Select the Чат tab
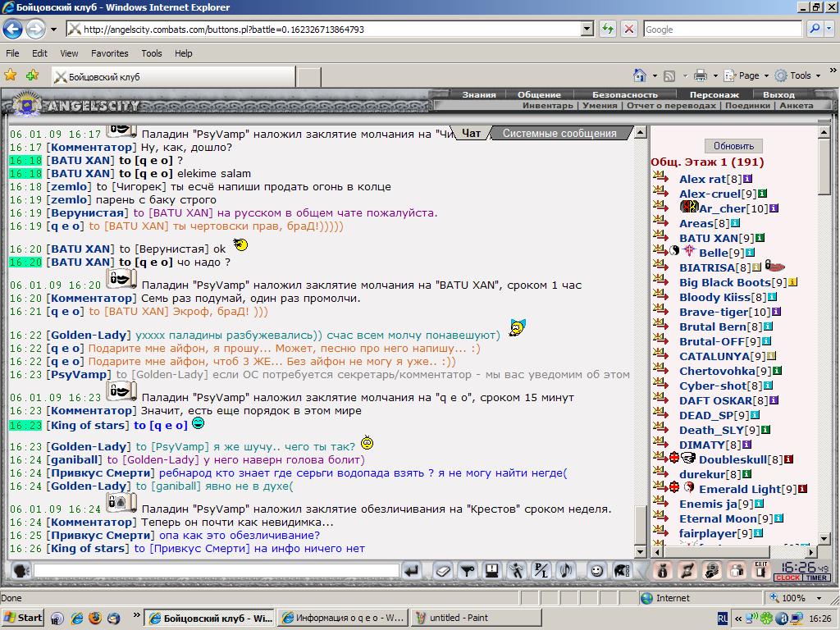This screenshot has width=840, height=630. [x=471, y=134]
